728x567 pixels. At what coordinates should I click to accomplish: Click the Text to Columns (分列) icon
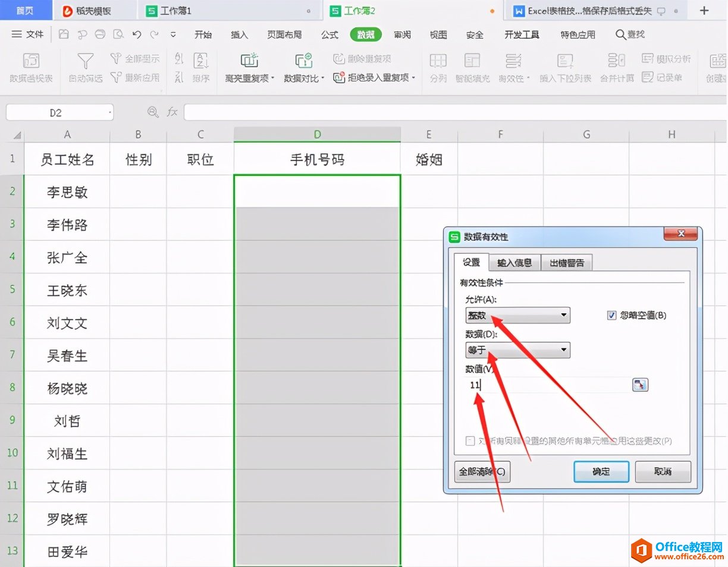tap(438, 61)
